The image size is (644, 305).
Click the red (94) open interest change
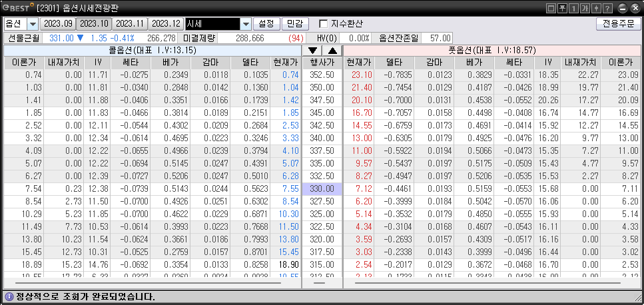coord(296,38)
